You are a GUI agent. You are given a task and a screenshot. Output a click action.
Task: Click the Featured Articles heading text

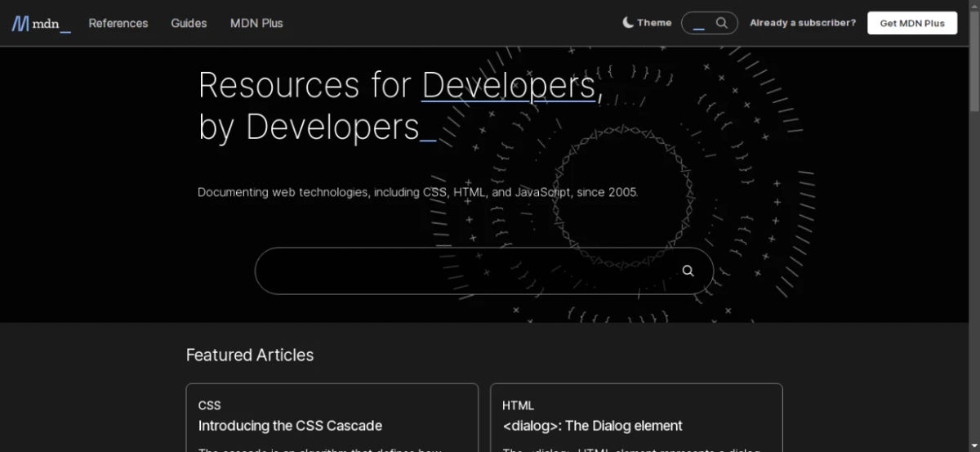250,355
